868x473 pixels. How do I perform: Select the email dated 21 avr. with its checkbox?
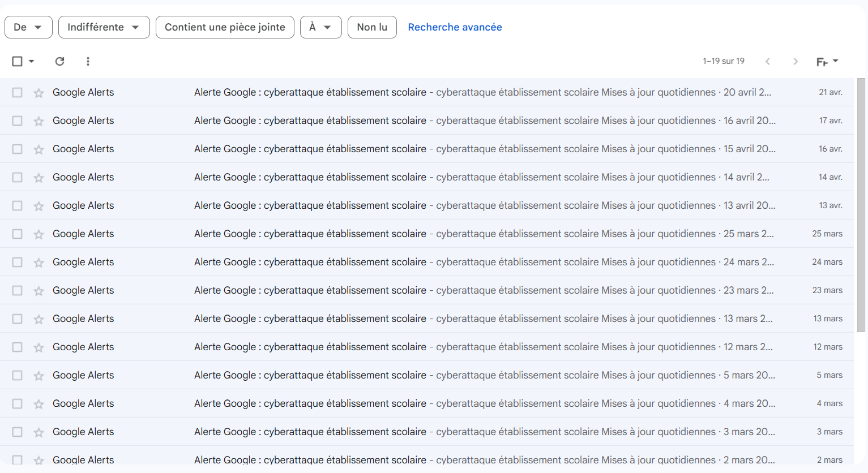pyautogui.click(x=18, y=92)
